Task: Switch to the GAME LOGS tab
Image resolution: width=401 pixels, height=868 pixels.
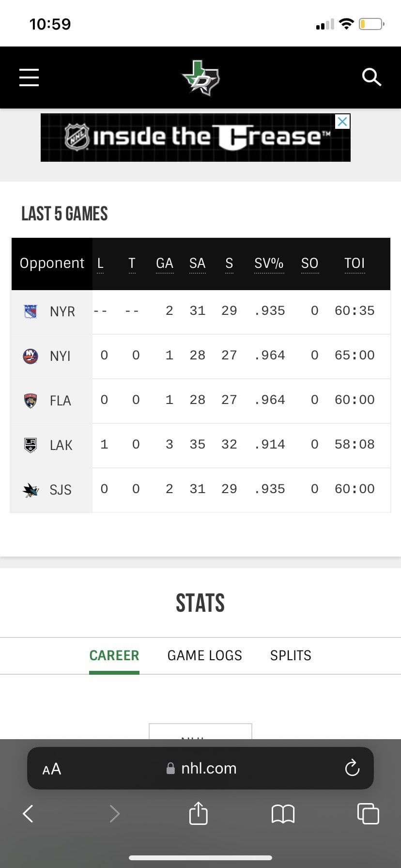Action: pos(204,655)
